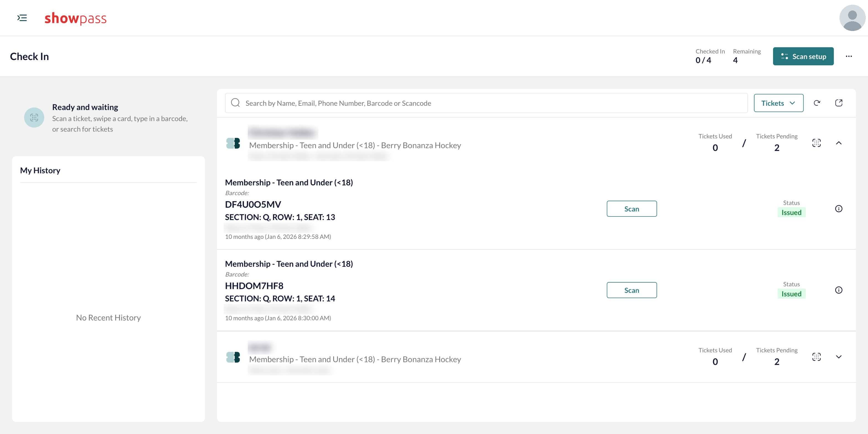Click the No Recent History message
Viewport: 868px width, 434px height.
[108, 318]
